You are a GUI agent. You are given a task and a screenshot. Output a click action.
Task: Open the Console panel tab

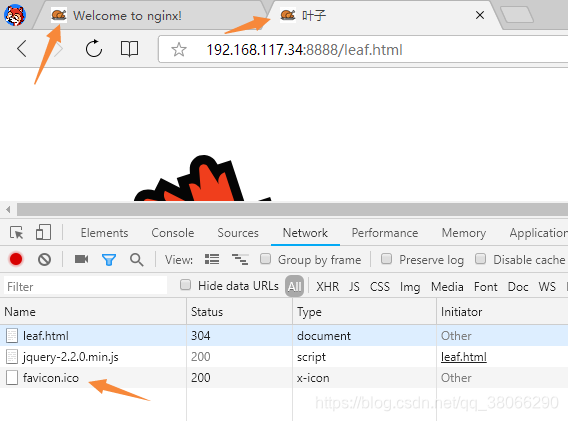click(x=173, y=233)
